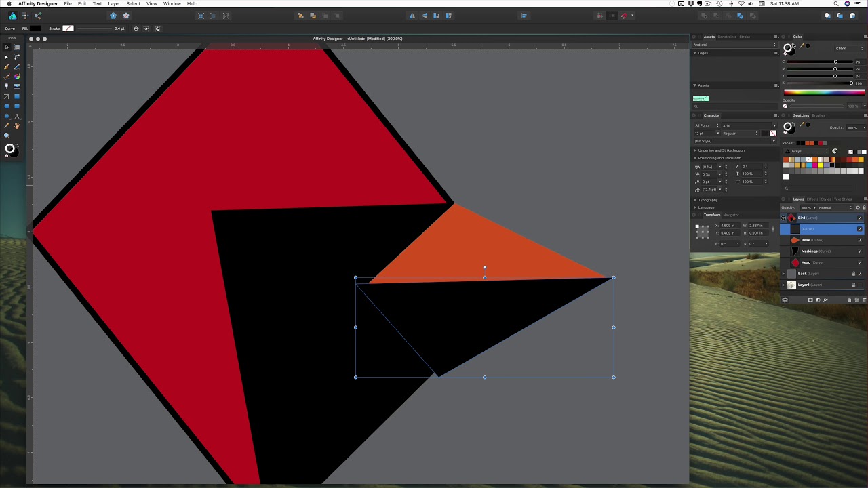Toggle visibility of Beak curve
Screen dimensions: 868x488
(860, 240)
